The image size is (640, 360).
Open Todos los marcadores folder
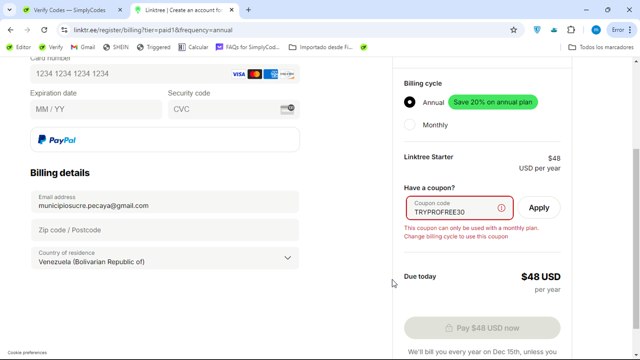601,47
